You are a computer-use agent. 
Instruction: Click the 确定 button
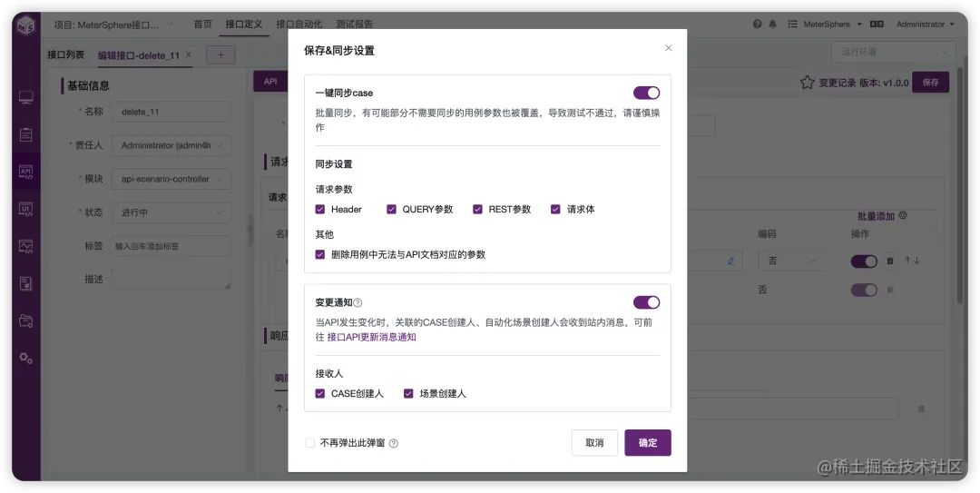click(648, 443)
